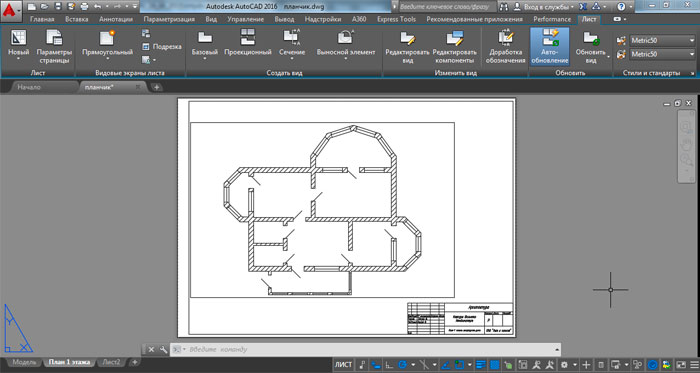Click the floor plan viewport on the sheet
This screenshot has width=700, height=373.
point(322,210)
